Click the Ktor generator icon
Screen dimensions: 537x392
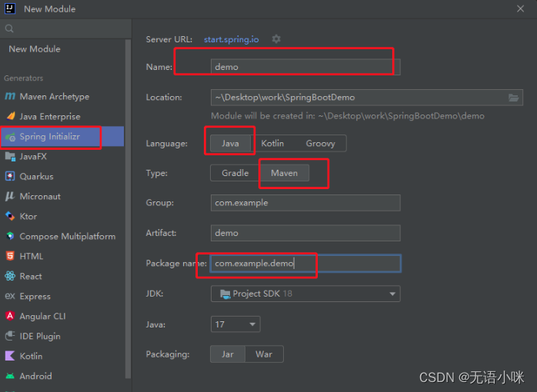coord(10,216)
